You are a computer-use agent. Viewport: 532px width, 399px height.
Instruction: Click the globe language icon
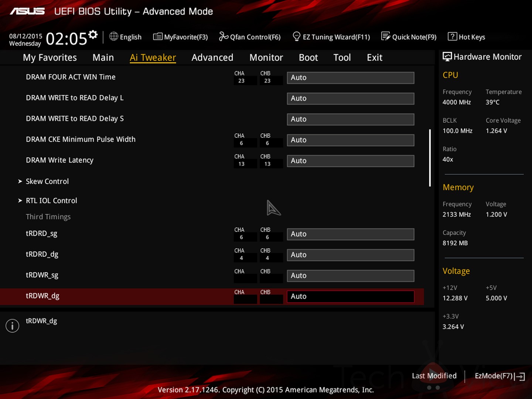click(114, 36)
